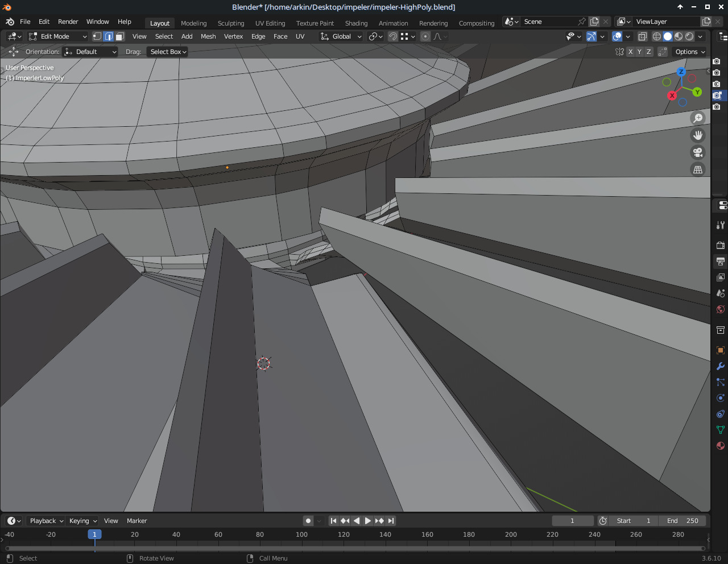
Task: Jump to timeline end button
Action: point(391,521)
